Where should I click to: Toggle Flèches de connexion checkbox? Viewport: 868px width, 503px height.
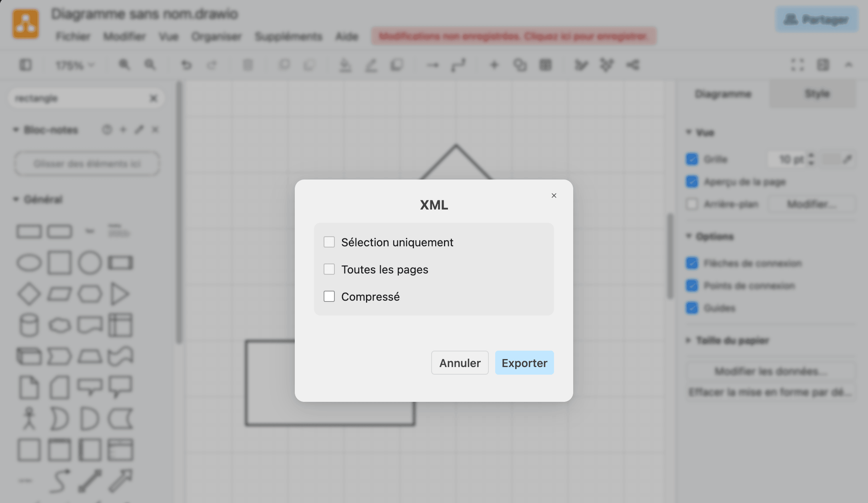692,263
